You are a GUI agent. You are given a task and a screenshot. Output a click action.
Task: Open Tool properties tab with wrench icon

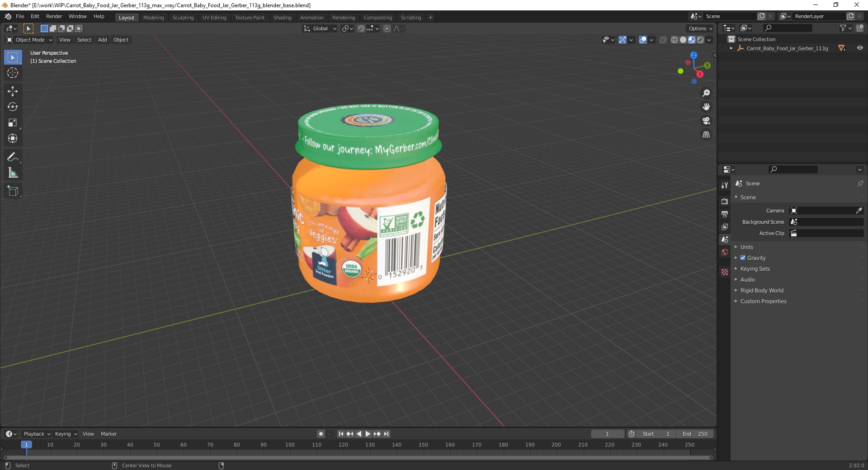click(x=725, y=185)
